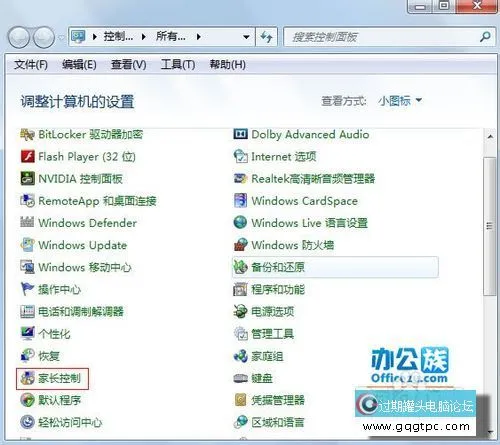
Task: Open Windows 移动中心 icon
Action: 27,267
